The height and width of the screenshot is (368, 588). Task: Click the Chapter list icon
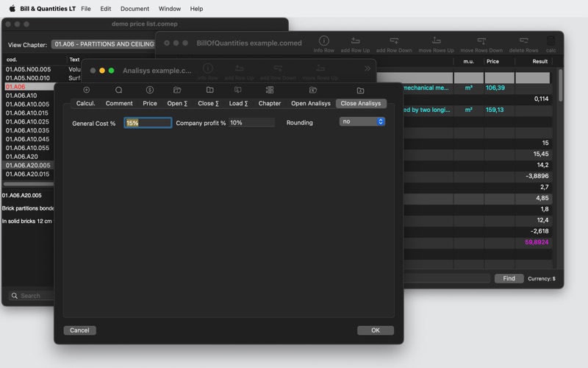point(270,90)
